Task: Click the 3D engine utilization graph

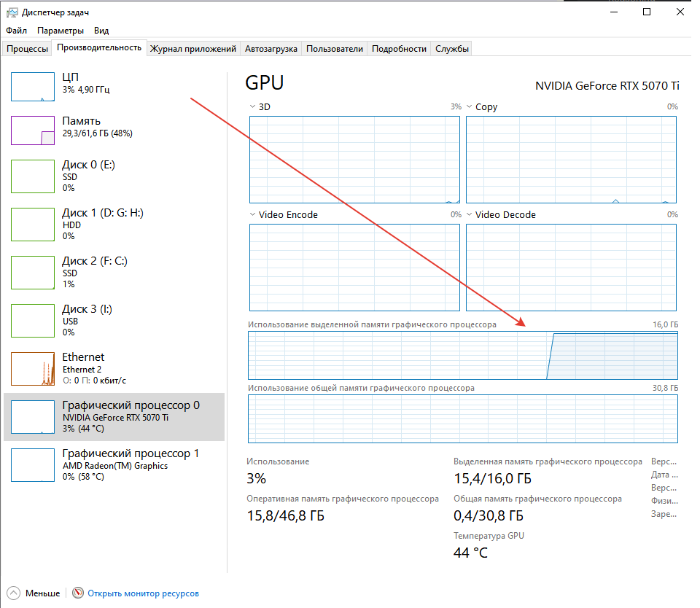Action: (354, 160)
